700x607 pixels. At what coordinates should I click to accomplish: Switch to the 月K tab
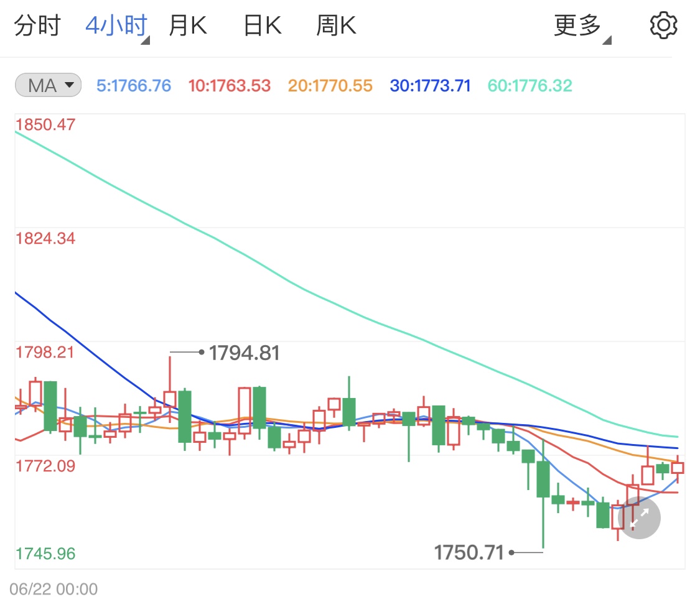tap(188, 25)
